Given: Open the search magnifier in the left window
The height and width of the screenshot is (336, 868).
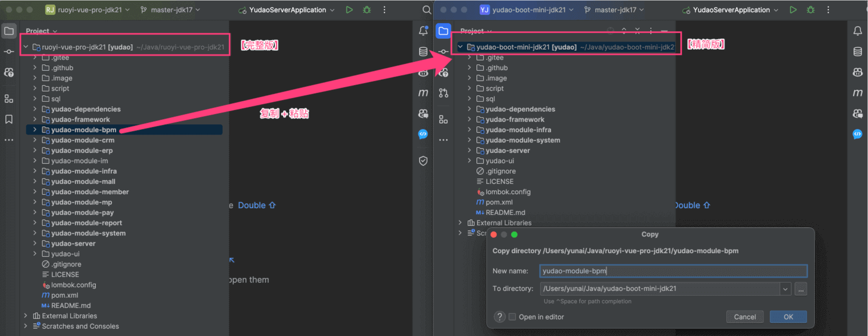Looking at the screenshot, I should click(426, 10).
